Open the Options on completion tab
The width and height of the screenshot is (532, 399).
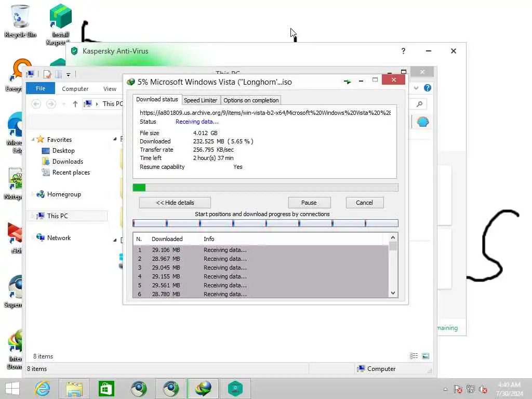[251, 100]
